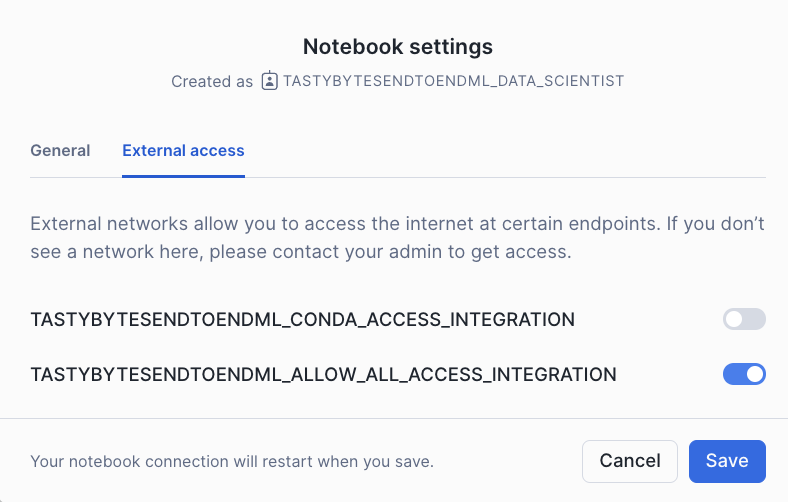
Task: Click the TASTYBYTESENDTOENDML_CONDA_ACCESS_INTEGRATION network label
Action: point(302,320)
